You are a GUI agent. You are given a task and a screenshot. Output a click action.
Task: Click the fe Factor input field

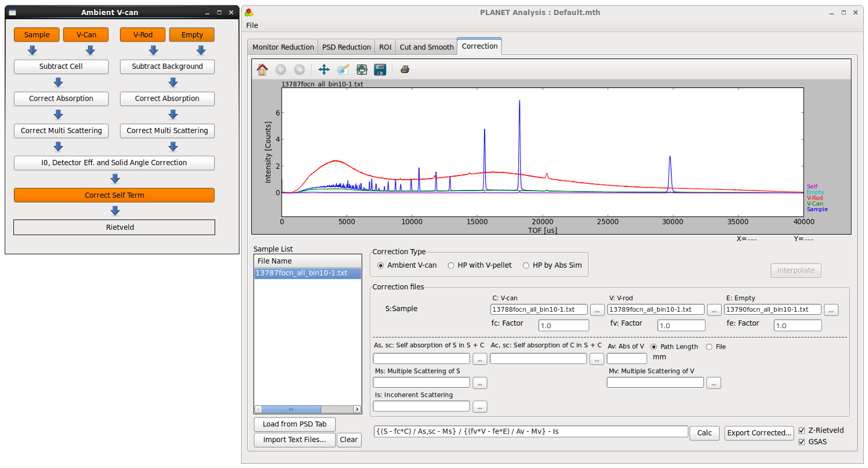797,326
